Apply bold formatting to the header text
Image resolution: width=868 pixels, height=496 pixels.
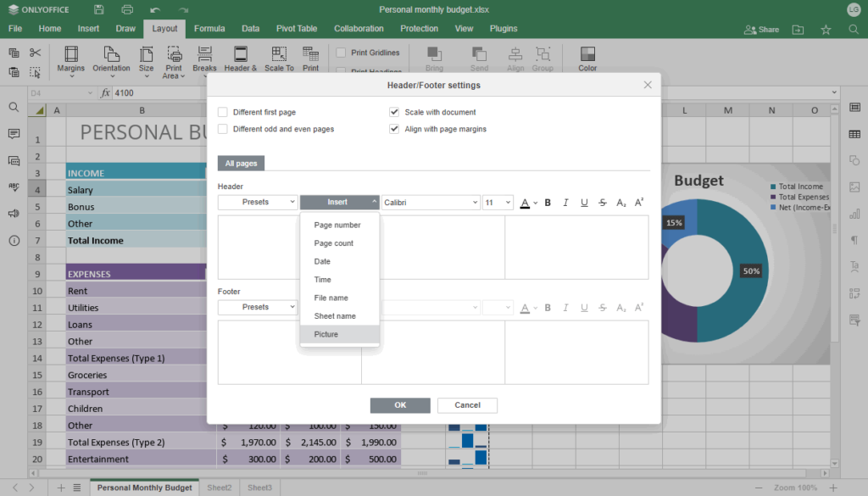[x=547, y=202]
